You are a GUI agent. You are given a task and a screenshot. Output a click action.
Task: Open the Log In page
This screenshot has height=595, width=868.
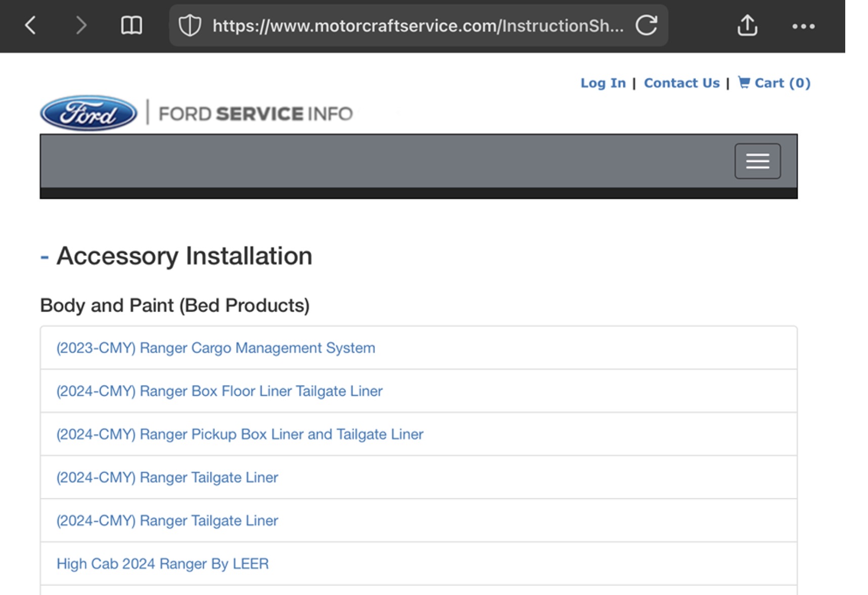tap(603, 82)
